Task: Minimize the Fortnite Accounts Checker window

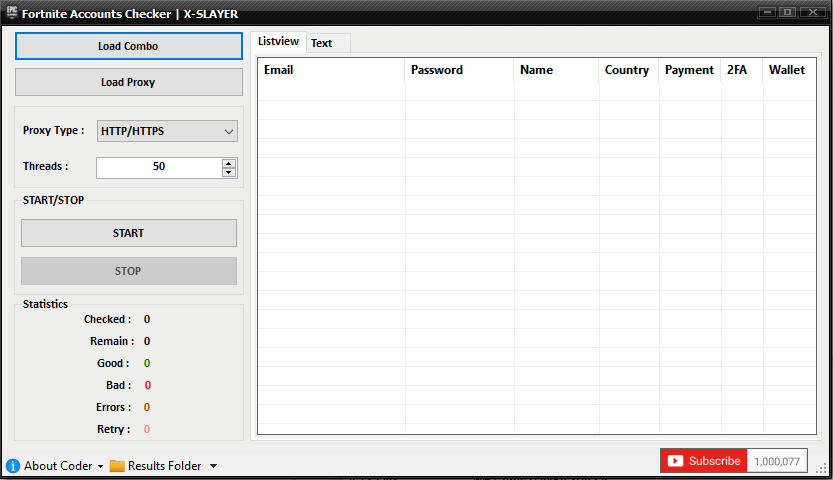Action: (x=767, y=12)
